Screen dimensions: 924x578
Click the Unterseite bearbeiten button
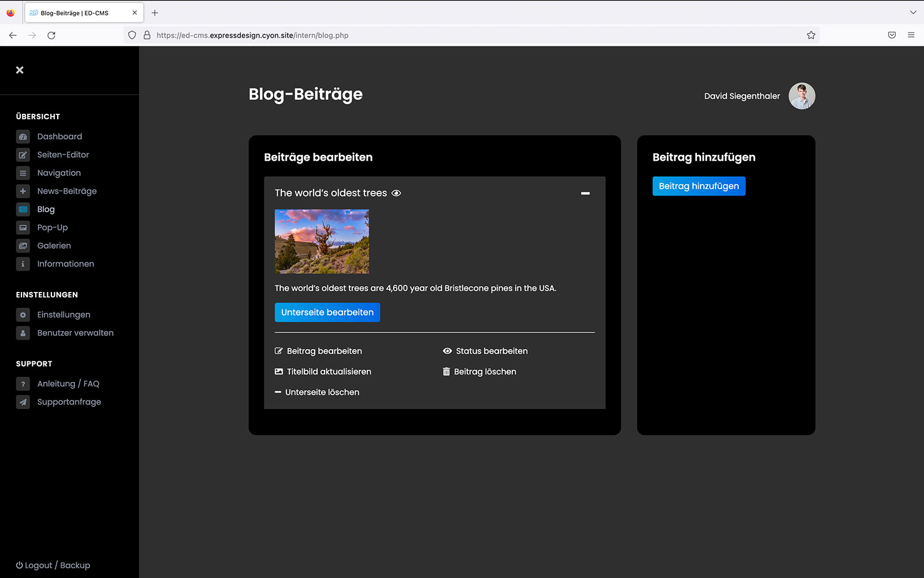point(327,312)
